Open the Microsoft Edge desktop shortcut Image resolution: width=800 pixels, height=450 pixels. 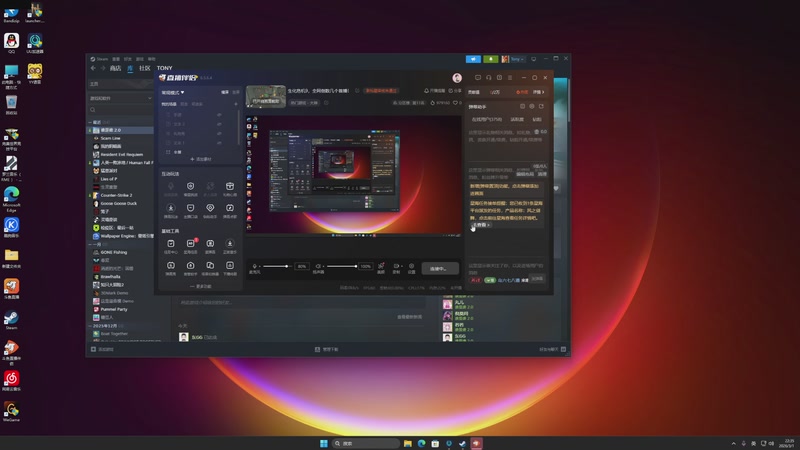[11, 199]
